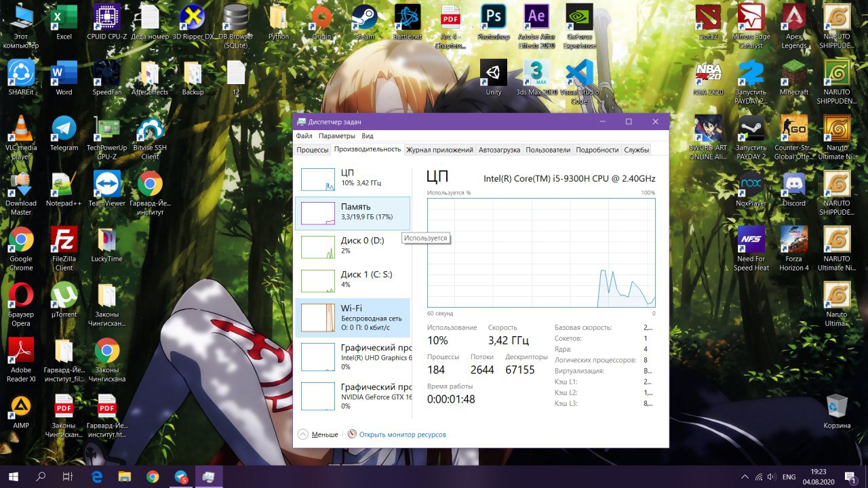Open the Telegram desktop shortcut
This screenshot has width=868, height=488.
(64, 133)
